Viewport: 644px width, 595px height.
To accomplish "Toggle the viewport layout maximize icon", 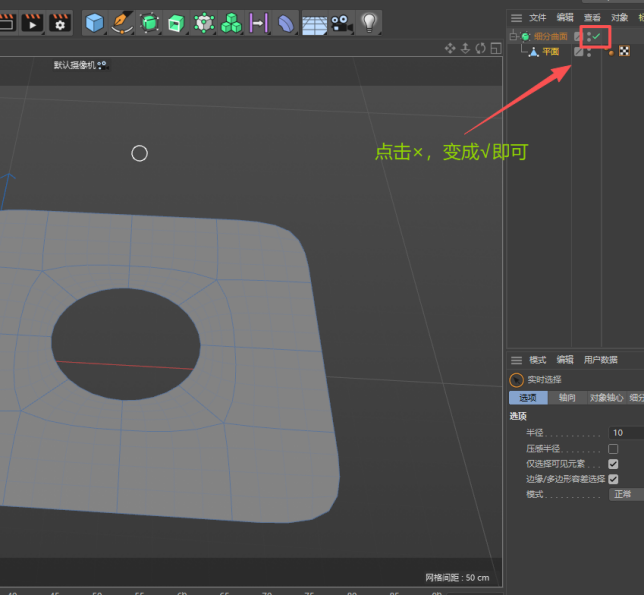I will [496, 48].
